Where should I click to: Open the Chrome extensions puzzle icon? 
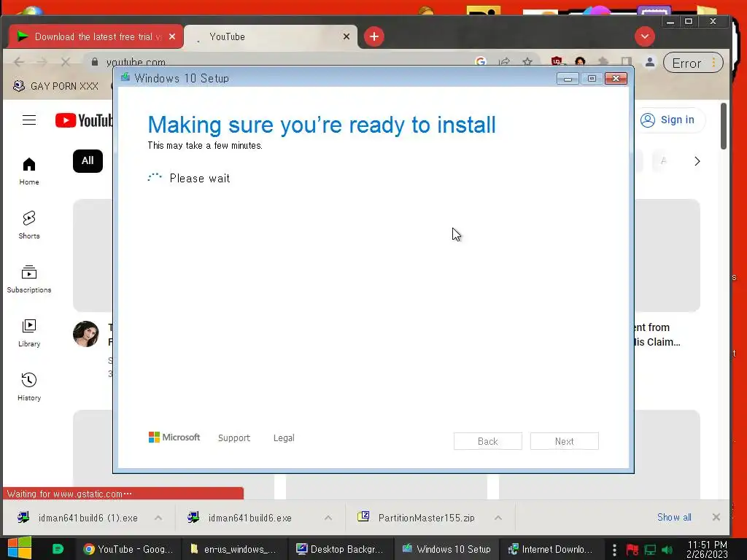point(603,62)
